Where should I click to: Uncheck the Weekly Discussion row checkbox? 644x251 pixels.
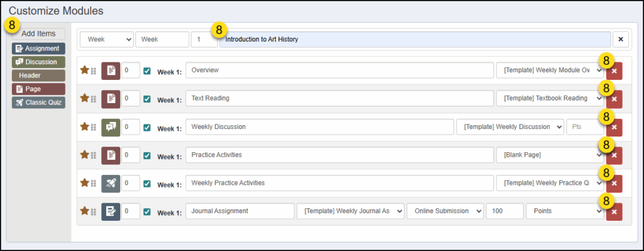(x=147, y=127)
